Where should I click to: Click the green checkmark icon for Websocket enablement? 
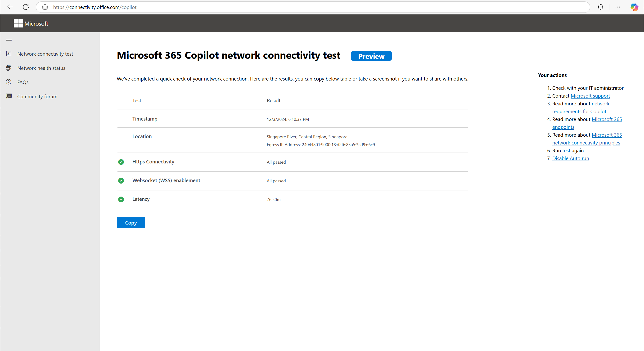(x=121, y=181)
